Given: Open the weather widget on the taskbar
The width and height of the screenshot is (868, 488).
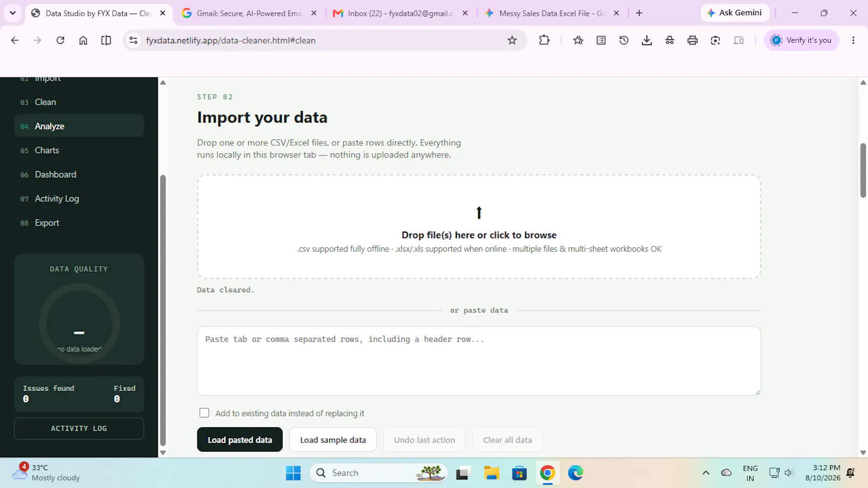Looking at the screenshot, I should pos(47,473).
